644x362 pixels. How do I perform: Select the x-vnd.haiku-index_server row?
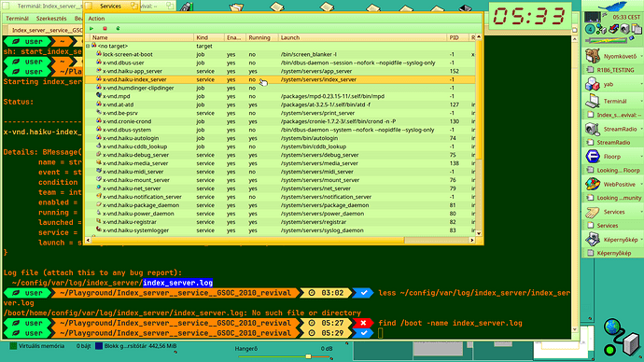pos(280,79)
